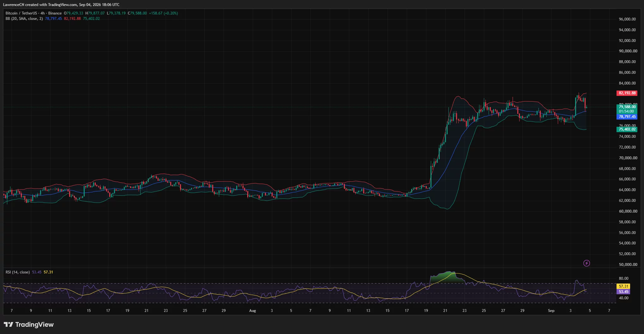Click the red 82,192.88 upper band price label
The width and height of the screenshot is (644, 334).
627,93
